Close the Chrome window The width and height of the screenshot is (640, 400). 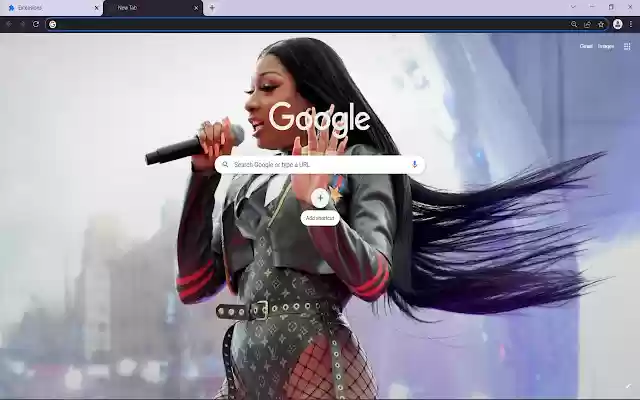(x=630, y=7)
